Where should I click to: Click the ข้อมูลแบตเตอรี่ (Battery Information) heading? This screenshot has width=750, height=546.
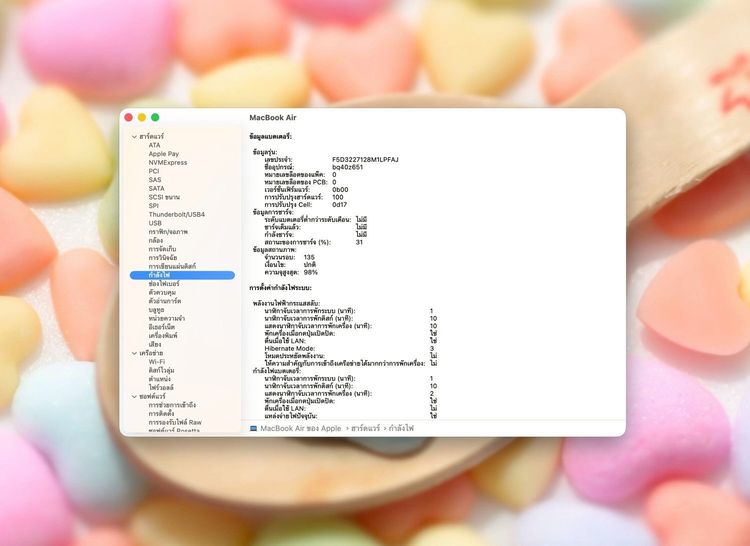270,137
